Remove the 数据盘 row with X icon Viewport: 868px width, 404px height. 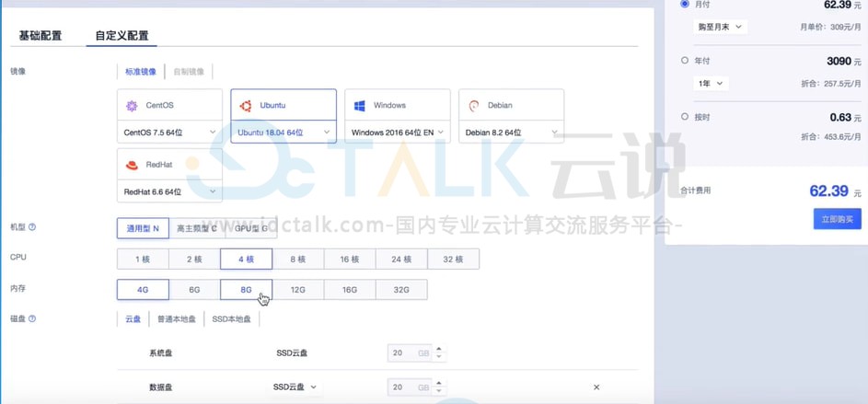[596, 387]
